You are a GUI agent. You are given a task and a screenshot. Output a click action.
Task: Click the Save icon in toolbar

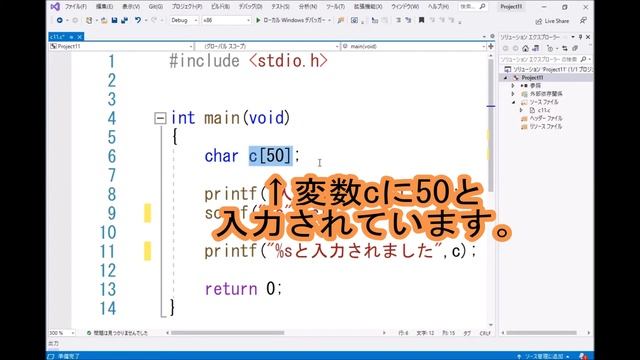114,20
